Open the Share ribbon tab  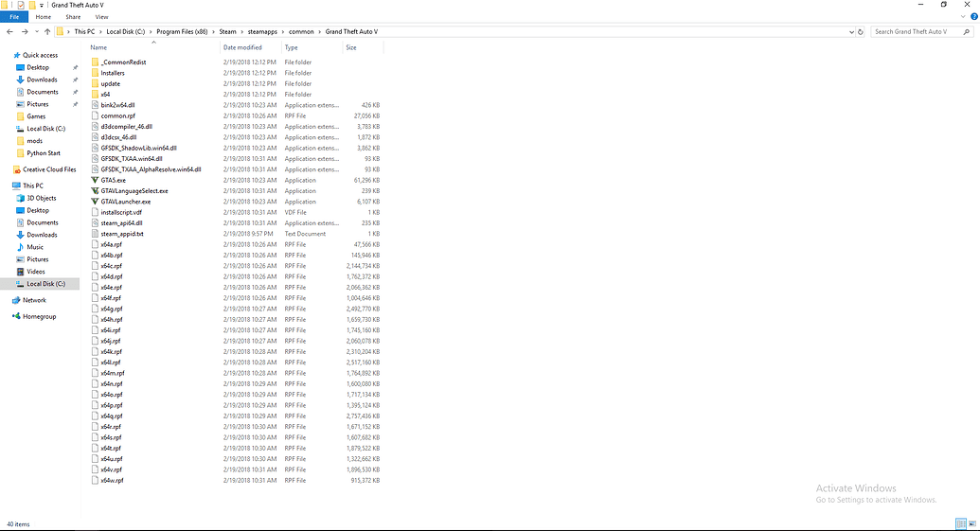tap(73, 17)
